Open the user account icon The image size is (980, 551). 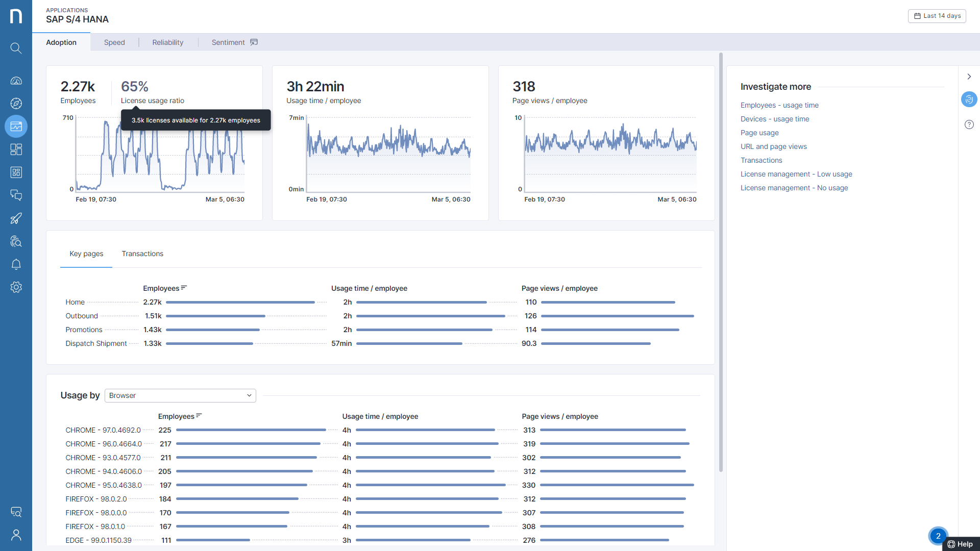[x=16, y=535]
